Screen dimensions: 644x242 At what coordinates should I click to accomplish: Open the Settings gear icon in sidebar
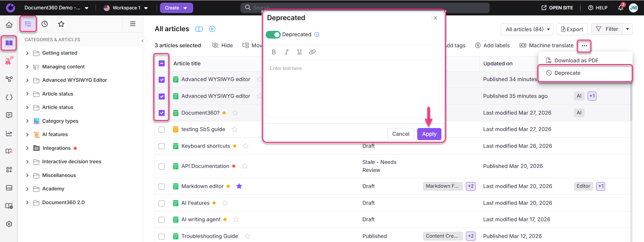coord(9,224)
